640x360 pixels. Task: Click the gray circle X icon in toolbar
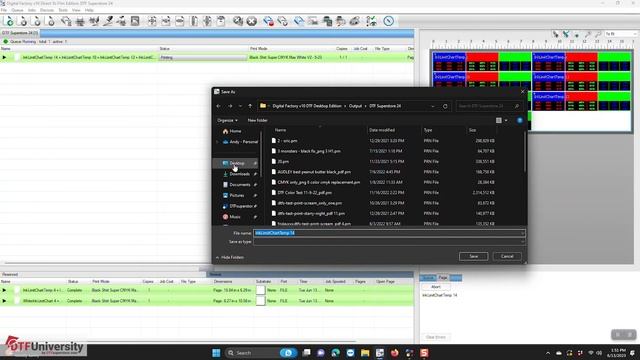coord(252,21)
